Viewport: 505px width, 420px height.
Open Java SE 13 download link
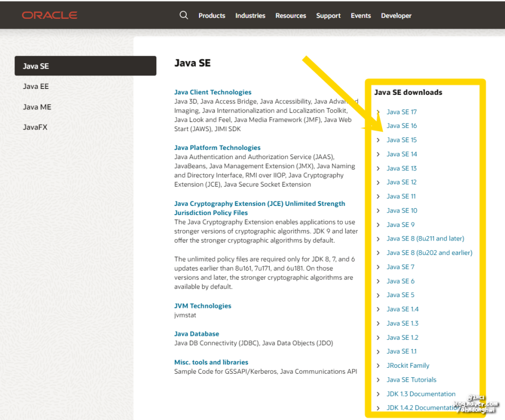pos(401,168)
